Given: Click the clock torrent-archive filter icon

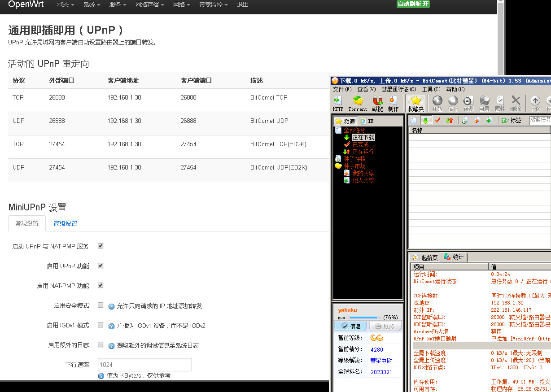Looking at the screenshot, I should point(464,120).
